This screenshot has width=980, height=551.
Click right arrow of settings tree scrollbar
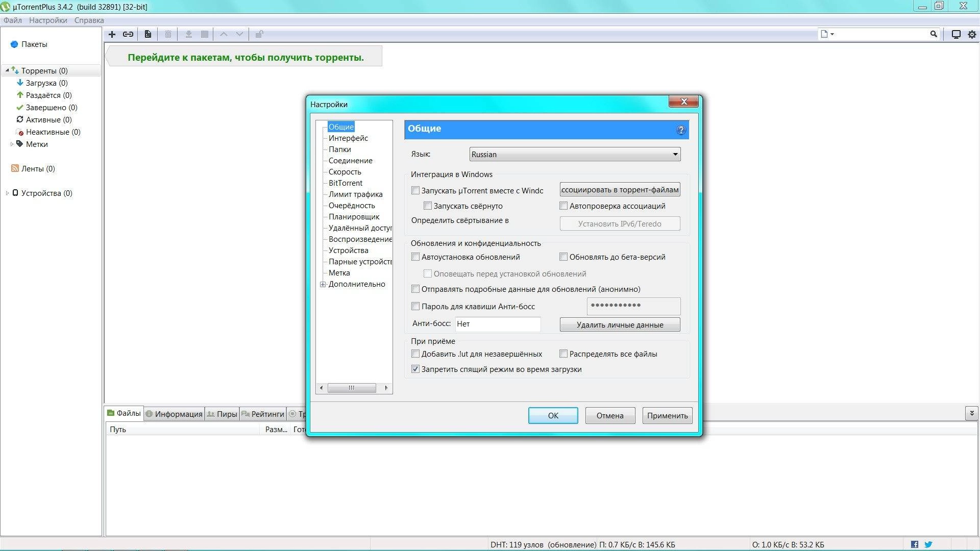[x=386, y=388]
